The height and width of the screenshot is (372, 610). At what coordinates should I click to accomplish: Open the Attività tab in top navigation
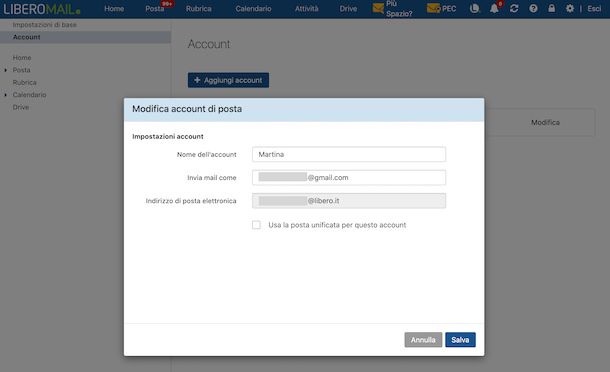(x=306, y=9)
